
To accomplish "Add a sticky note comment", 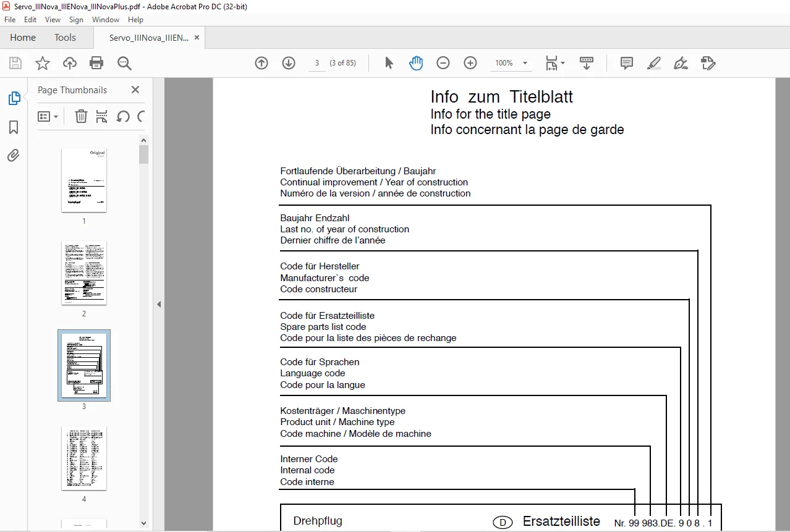I will pyautogui.click(x=627, y=63).
